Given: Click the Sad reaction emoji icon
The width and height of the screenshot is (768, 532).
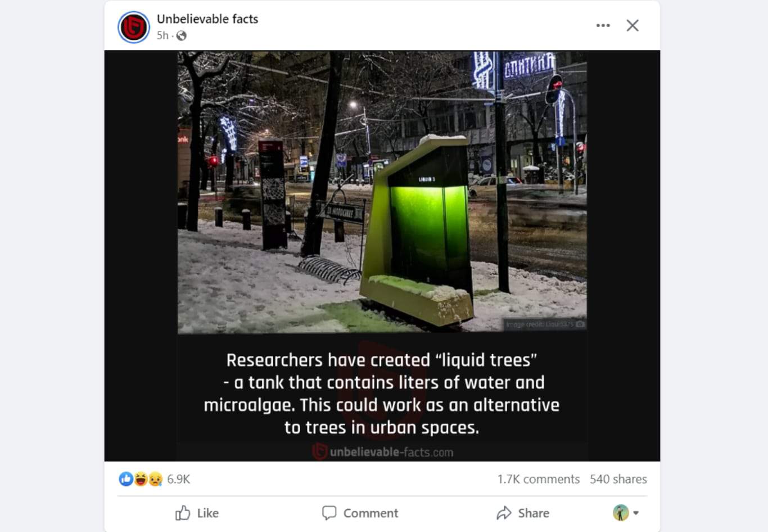Looking at the screenshot, I should point(155,479).
